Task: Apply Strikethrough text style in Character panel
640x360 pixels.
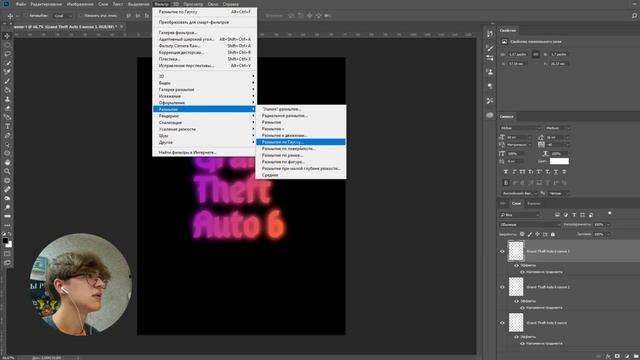Action: 564,172
